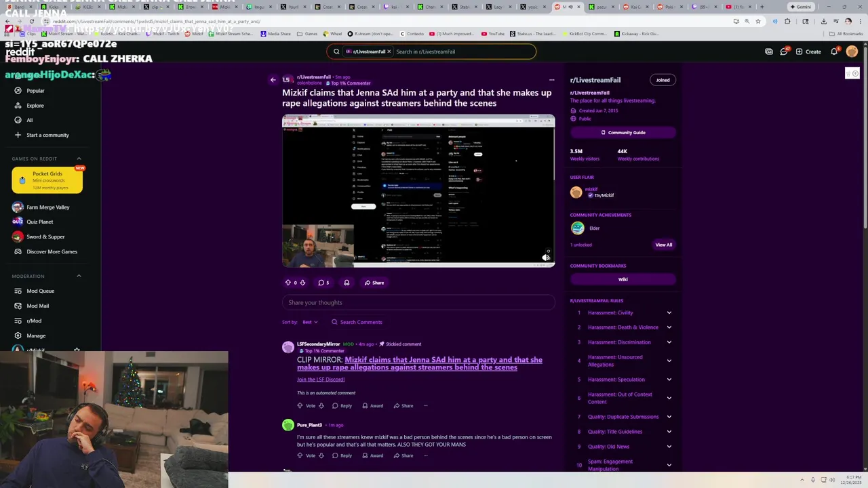Viewport: 868px width, 488px height.
Task: Upvote the Mizkif claims post
Action: pos(288,283)
